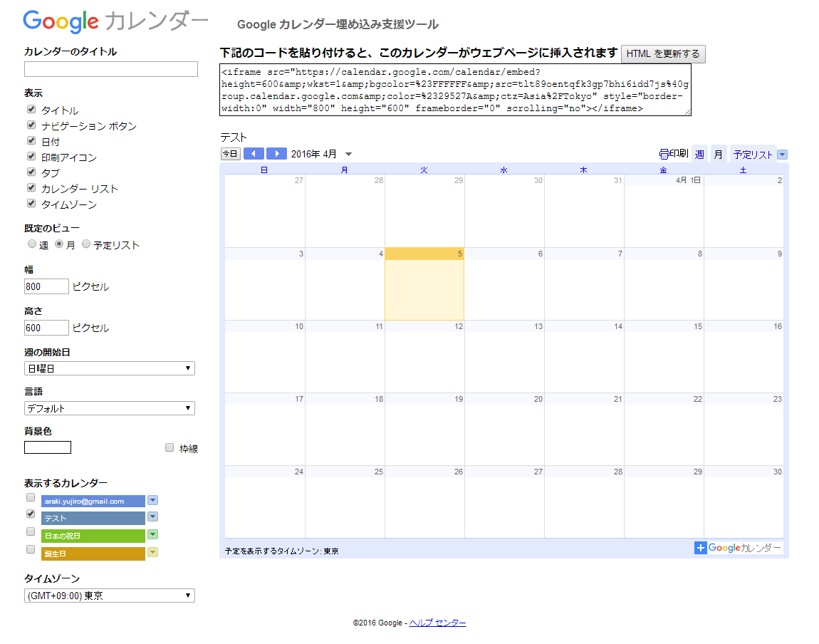This screenshot has height=644, width=819.
Task: Uncheck ナビゲーション ボタン checkbox
Action: click(x=31, y=125)
